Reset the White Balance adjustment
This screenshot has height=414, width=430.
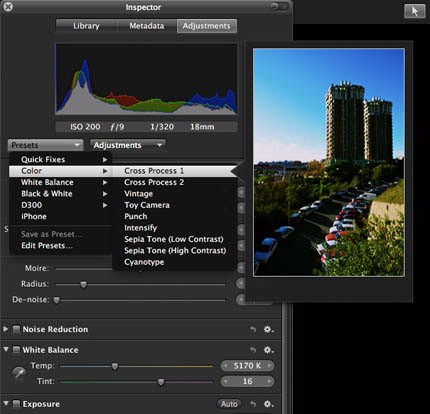coord(253,350)
